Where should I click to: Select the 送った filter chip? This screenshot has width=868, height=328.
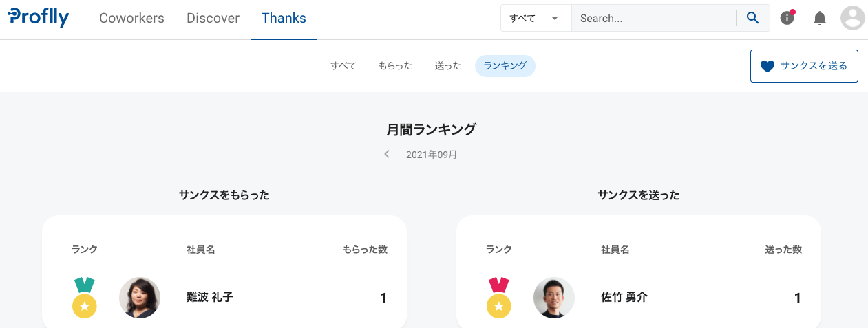tap(448, 66)
